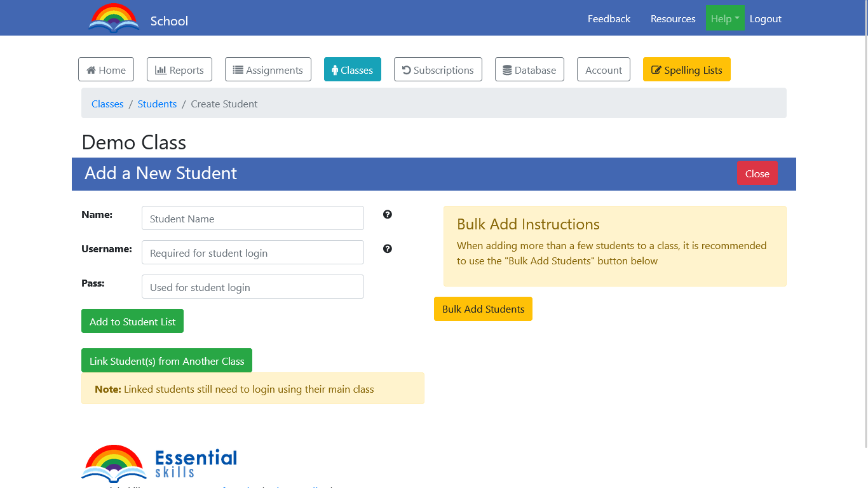Click the help icon beside Username field
This screenshot has height=488, width=868.
coord(388,249)
